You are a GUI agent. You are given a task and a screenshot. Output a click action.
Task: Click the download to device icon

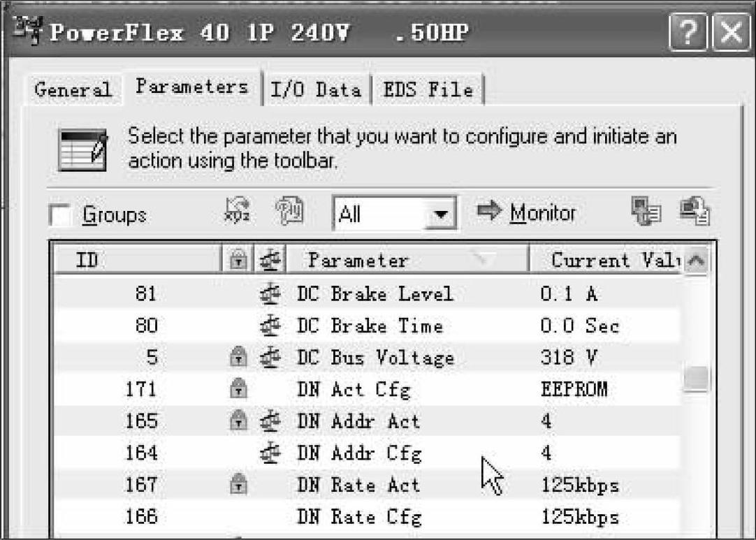(x=695, y=211)
